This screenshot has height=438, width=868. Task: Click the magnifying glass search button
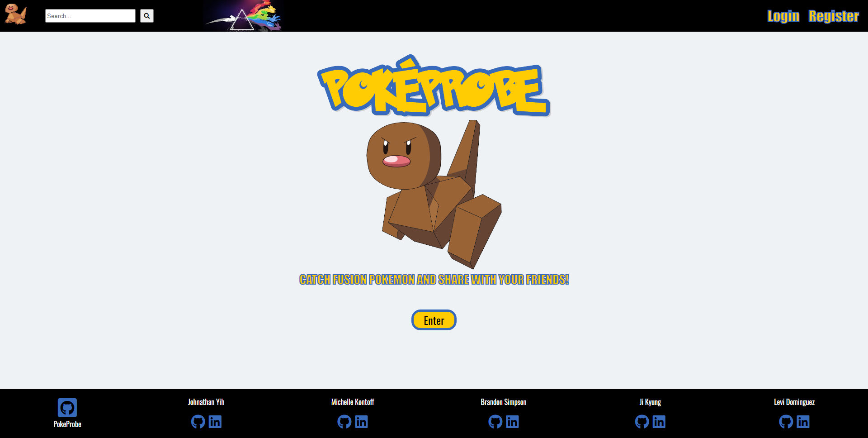coord(147,16)
